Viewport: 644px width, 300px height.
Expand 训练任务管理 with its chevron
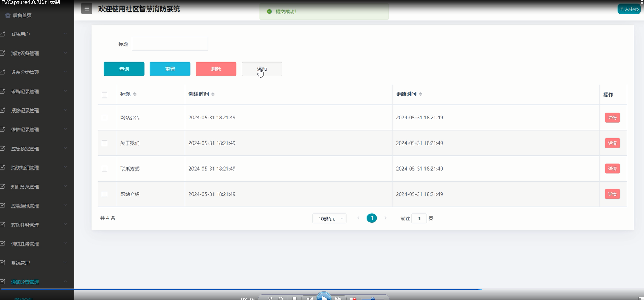65,243
